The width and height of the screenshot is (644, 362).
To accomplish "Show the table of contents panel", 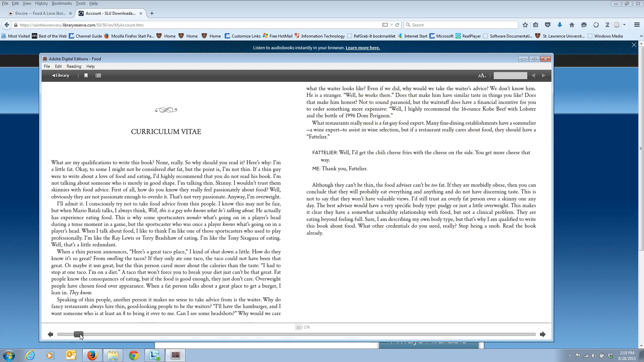I will 98,76.
